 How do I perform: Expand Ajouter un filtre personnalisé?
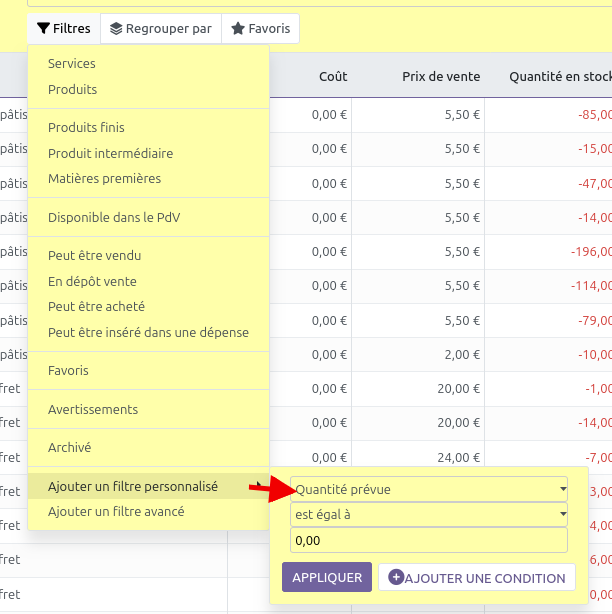(x=148, y=486)
